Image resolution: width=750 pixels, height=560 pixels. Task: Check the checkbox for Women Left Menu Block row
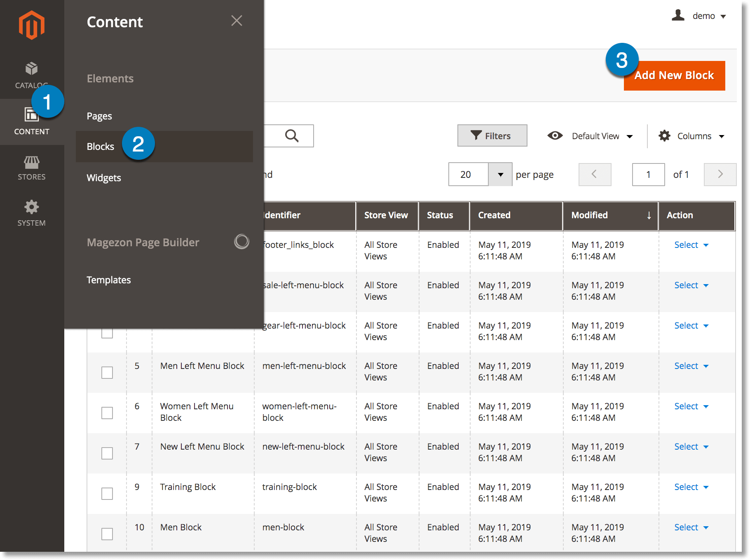pyautogui.click(x=107, y=413)
